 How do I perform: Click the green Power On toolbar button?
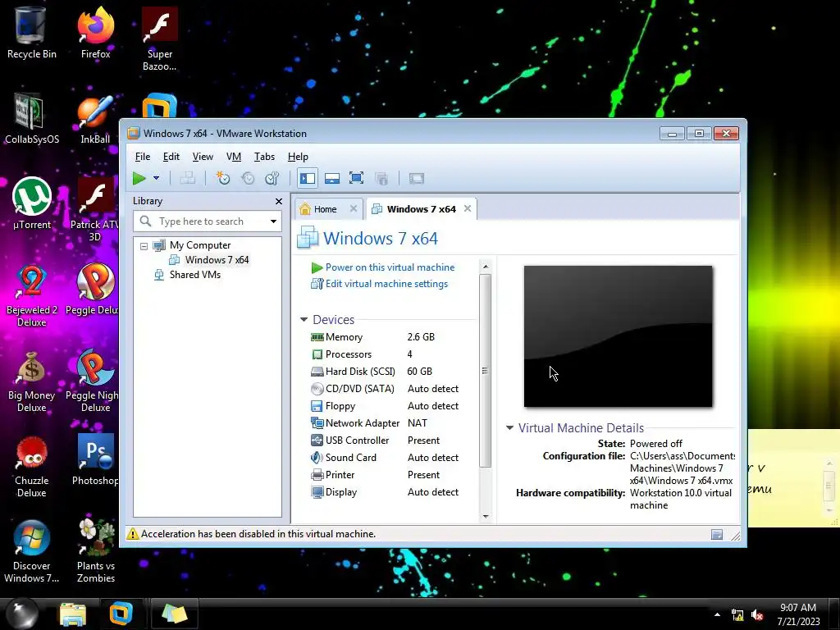tap(139, 178)
